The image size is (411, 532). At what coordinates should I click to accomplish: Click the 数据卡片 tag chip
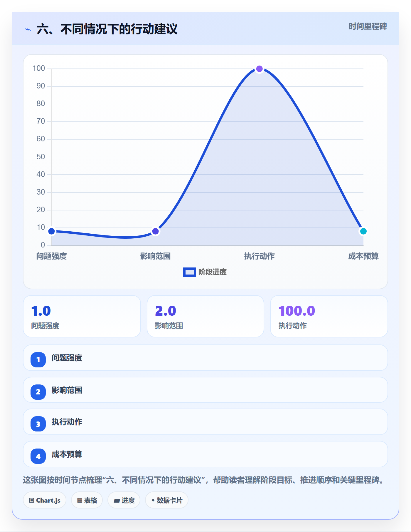point(167,500)
